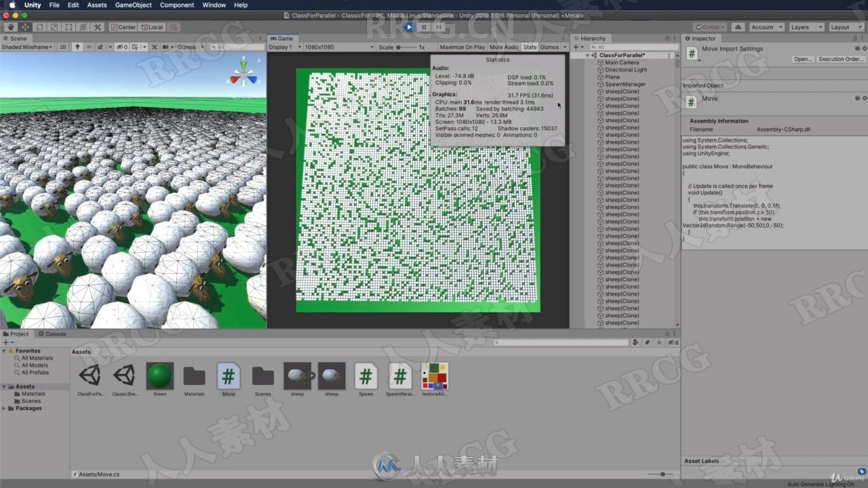Click the Step frame button
Screen dimensions: 868x488
point(439,27)
